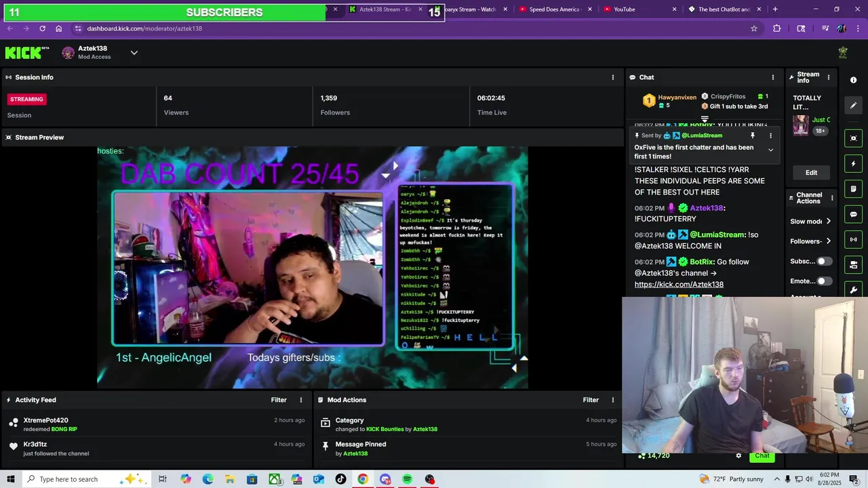This screenshot has width=868, height=488.
Task: Open Activity Feed three-dot menu
Action: [x=301, y=400]
